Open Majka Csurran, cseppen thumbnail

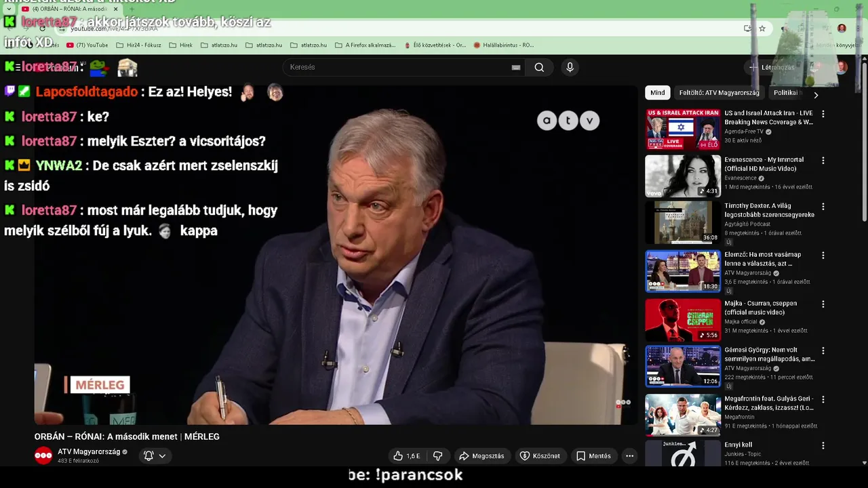[683, 320]
